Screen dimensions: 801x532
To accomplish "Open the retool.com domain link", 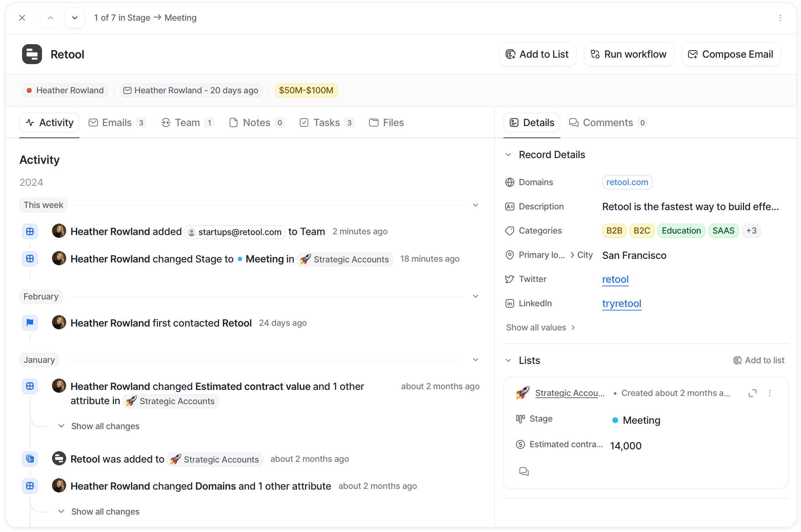I will pos(627,182).
